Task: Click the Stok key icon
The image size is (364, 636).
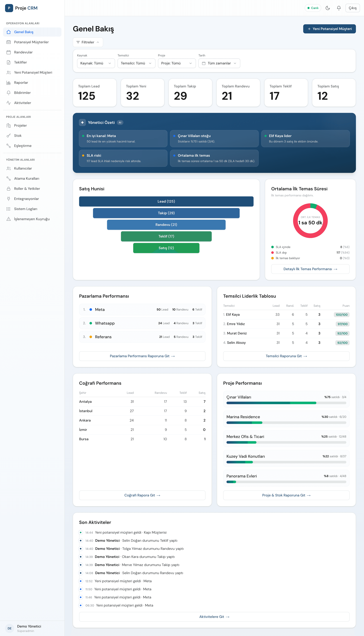Action: [8, 136]
